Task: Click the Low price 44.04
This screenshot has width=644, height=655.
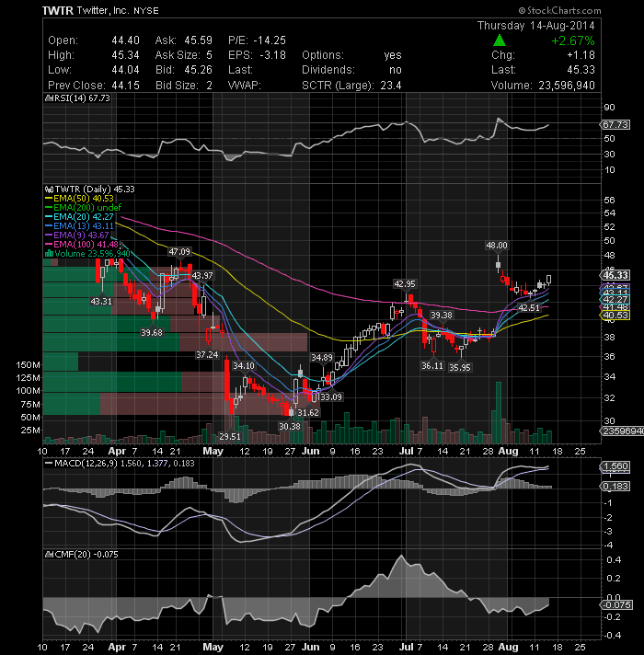Action: coord(125,70)
